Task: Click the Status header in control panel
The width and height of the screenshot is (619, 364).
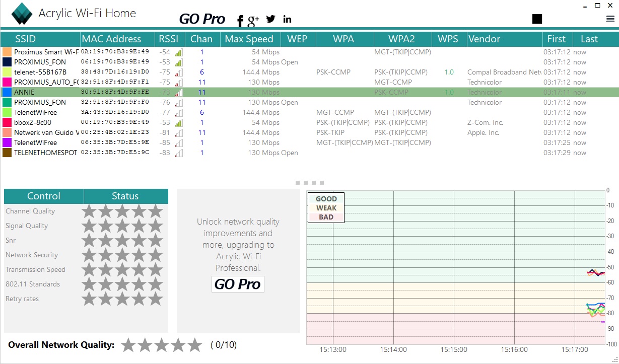Action: click(x=125, y=196)
